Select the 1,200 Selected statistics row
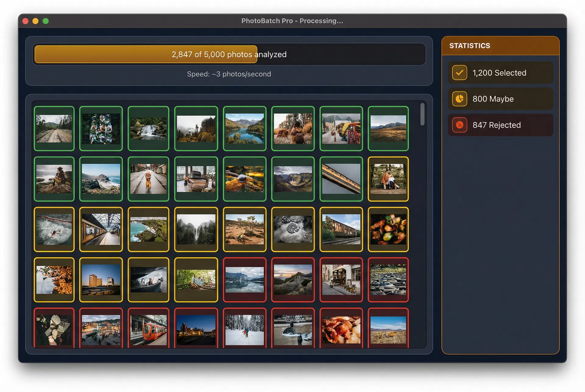 (500, 73)
